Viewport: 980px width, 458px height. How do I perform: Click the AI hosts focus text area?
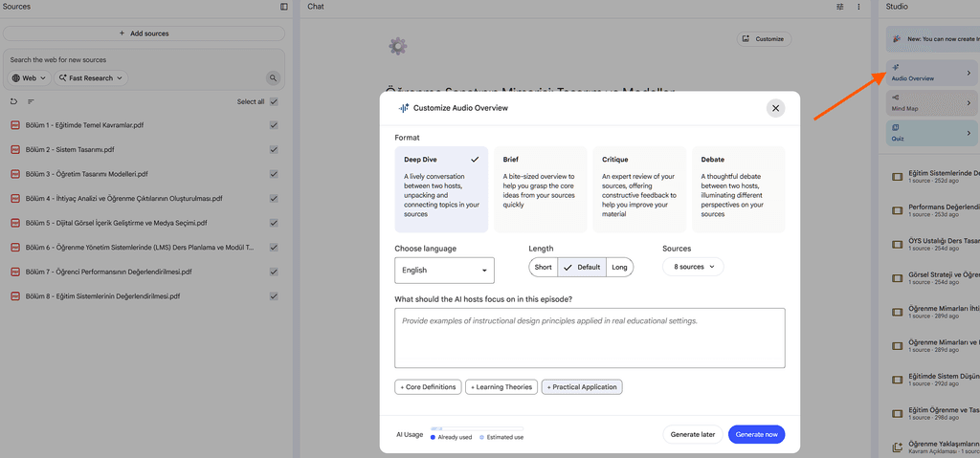(590, 338)
